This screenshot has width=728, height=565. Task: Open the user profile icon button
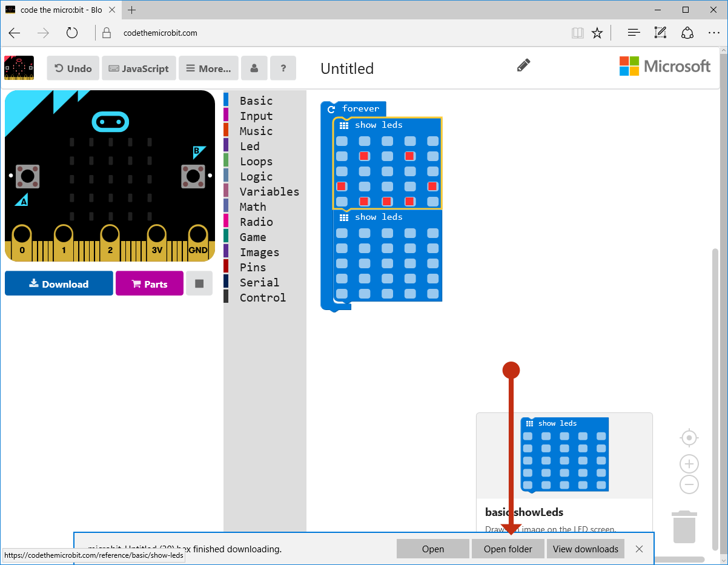tap(254, 68)
